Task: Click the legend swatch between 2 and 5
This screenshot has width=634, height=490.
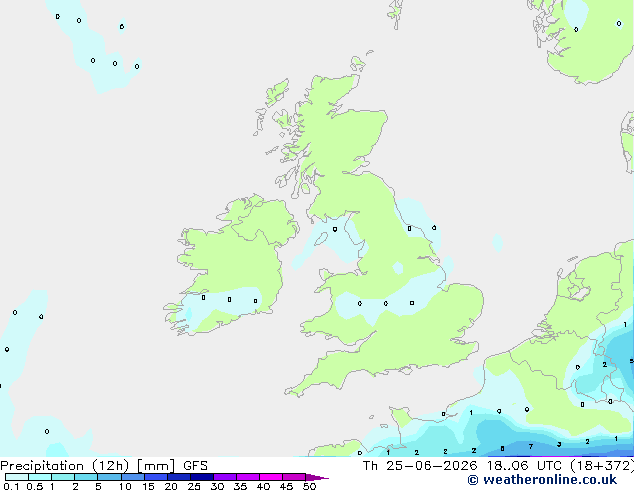Action: [86, 477]
